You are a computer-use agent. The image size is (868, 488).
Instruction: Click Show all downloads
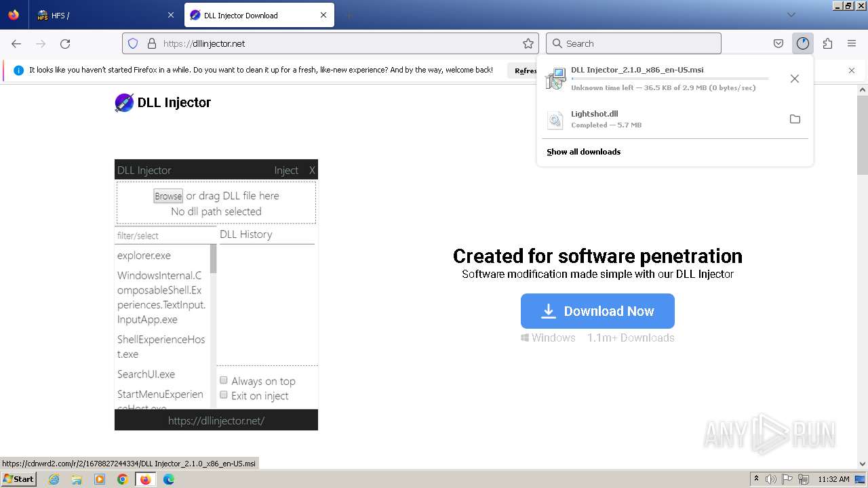point(584,152)
